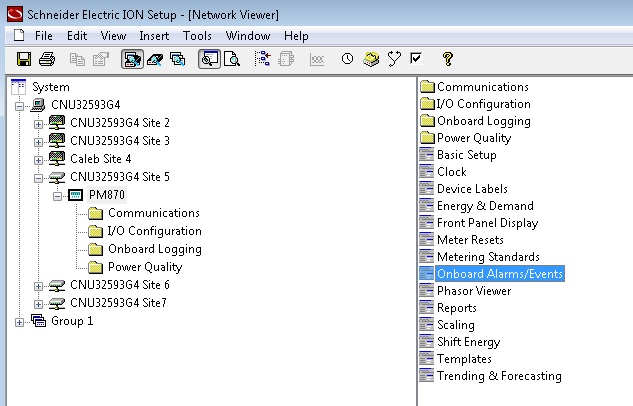Select Group 1 in tree
This screenshot has height=406, width=633.
pyautogui.click(x=72, y=321)
